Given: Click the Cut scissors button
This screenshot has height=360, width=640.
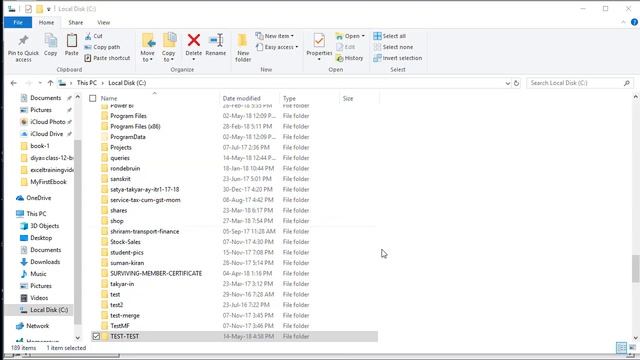Looking at the screenshot, I should coord(93,36).
